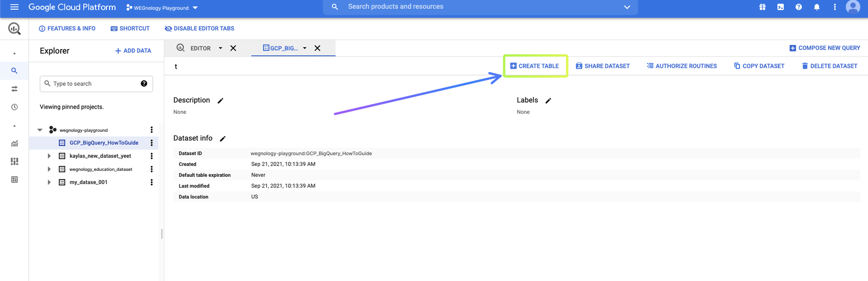Open the WEGnology Playground project selector
Viewport: 868px width, 281px height.
[x=162, y=8]
